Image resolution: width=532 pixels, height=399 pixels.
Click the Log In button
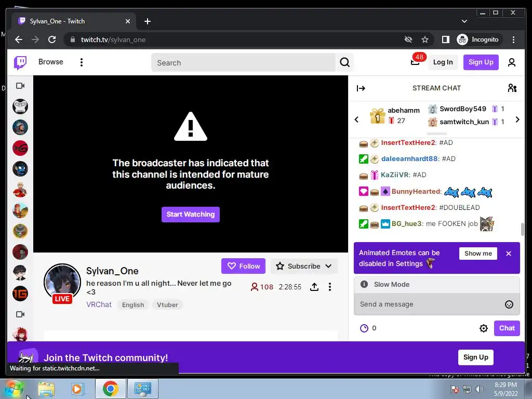pos(443,62)
